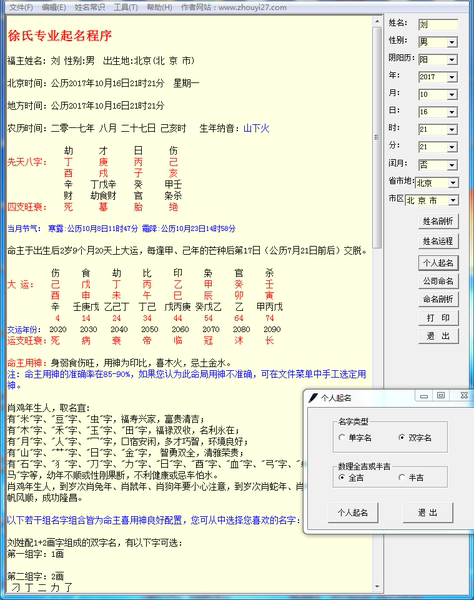Maximize the 个人起名 dialog
This screenshot has width=474, height=600.
441,396
